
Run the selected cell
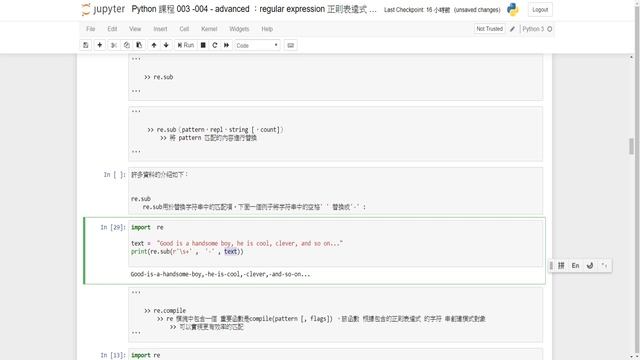(x=186, y=45)
